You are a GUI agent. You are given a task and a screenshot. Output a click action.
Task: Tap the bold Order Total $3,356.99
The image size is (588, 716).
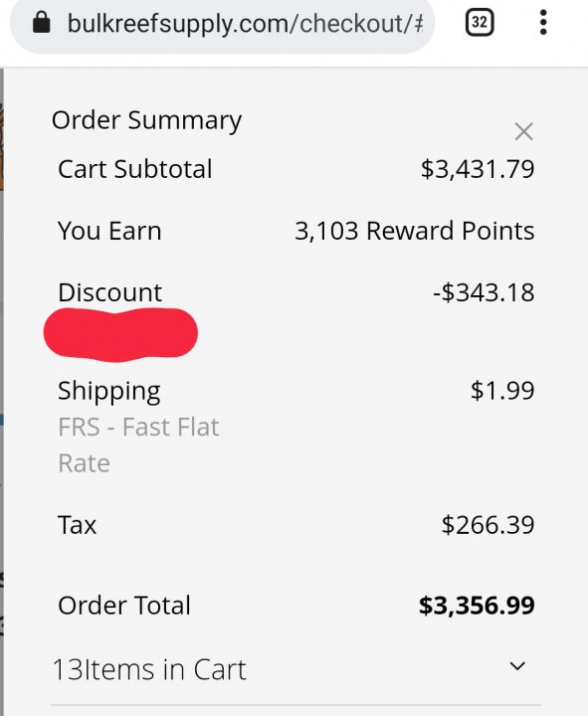[477, 605]
